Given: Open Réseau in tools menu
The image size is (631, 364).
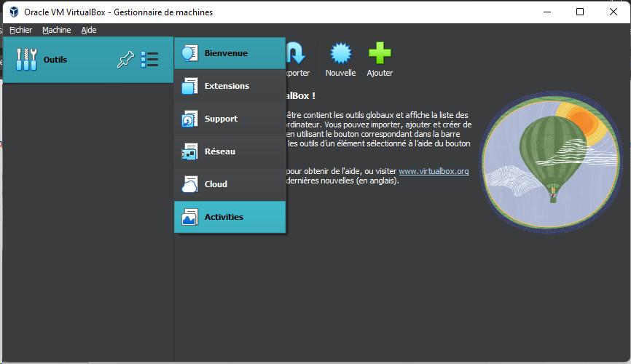Looking at the screenshot, I should click(230, 151).
